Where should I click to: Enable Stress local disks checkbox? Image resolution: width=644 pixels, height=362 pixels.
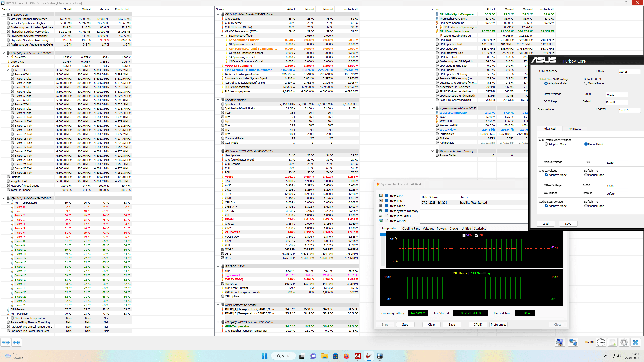click(x=386, y=216)
